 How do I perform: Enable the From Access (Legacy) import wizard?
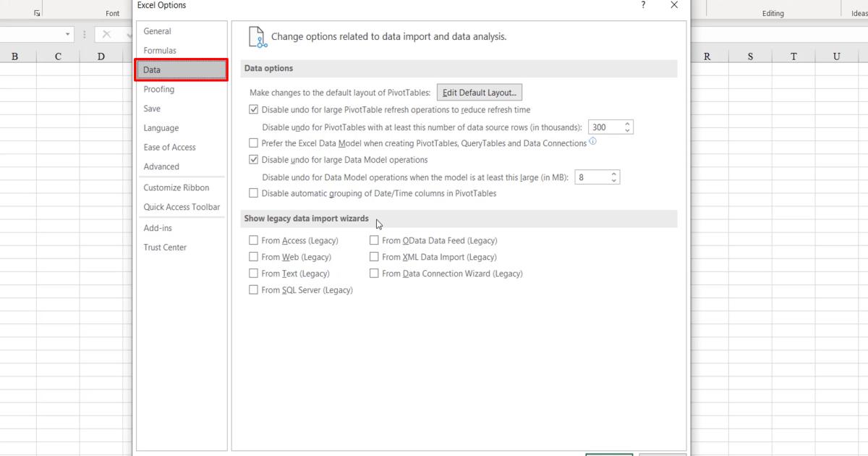click(254, 240)
